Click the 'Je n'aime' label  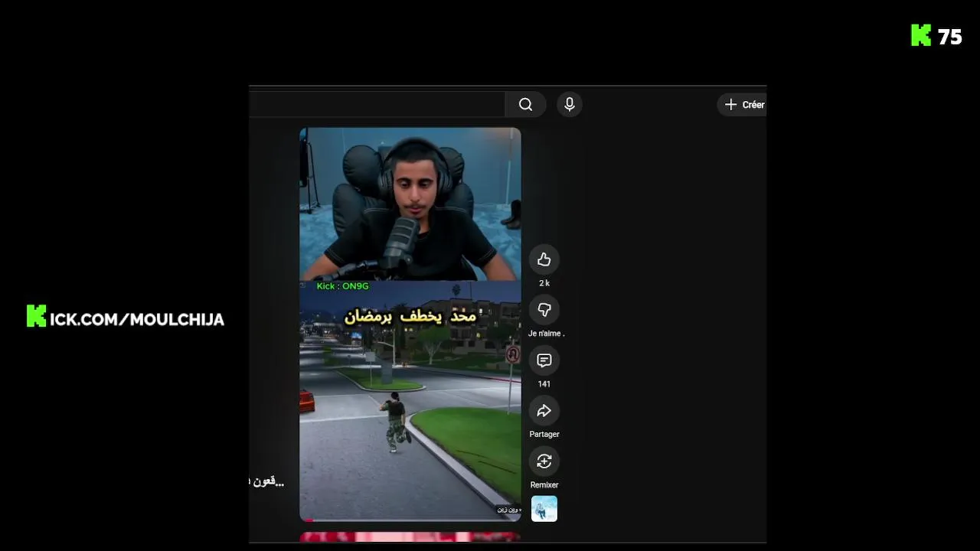[x=546, y=334]
